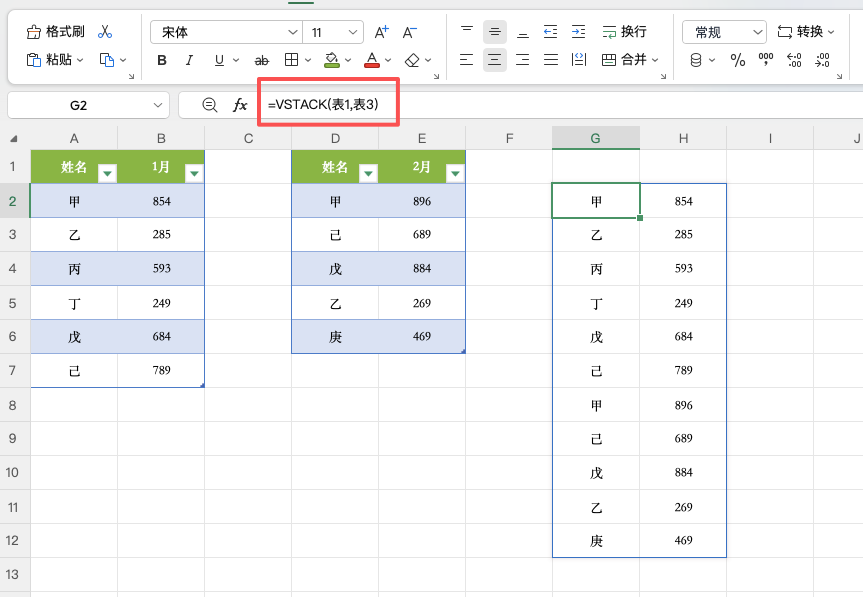The image size is (863, 597).
Task: Decrease font size with A- icon
Action: pos(409,32)
